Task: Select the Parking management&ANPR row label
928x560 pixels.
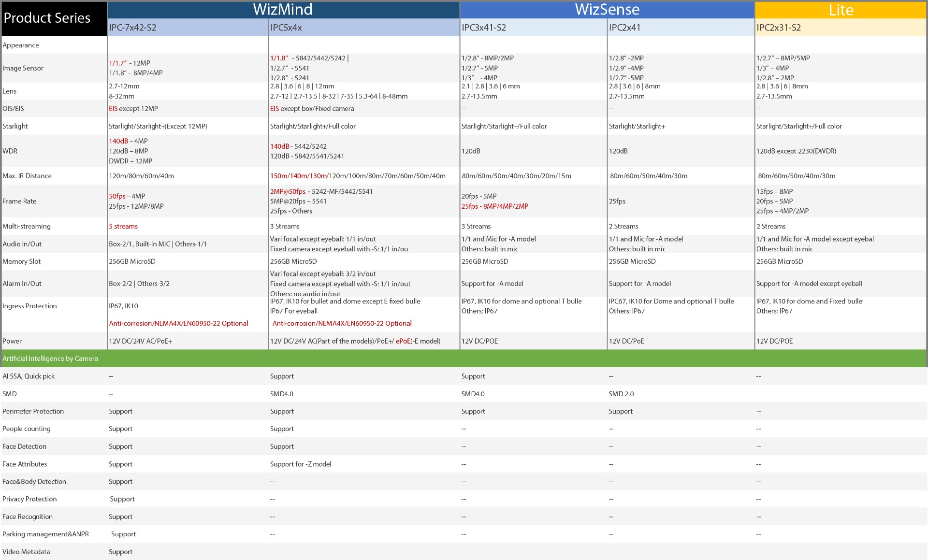Action: tap(45, 534)
